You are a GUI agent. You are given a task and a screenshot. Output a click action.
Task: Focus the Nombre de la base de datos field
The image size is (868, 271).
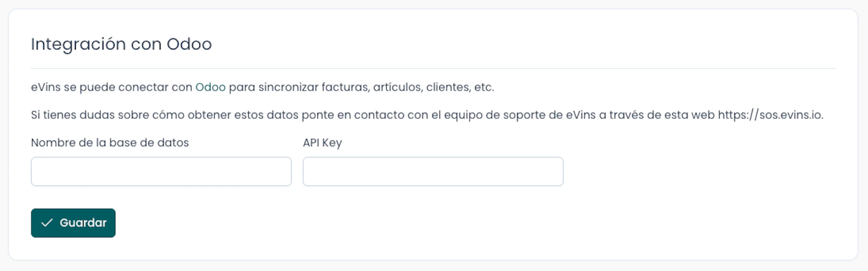click(x=161, y=172)
